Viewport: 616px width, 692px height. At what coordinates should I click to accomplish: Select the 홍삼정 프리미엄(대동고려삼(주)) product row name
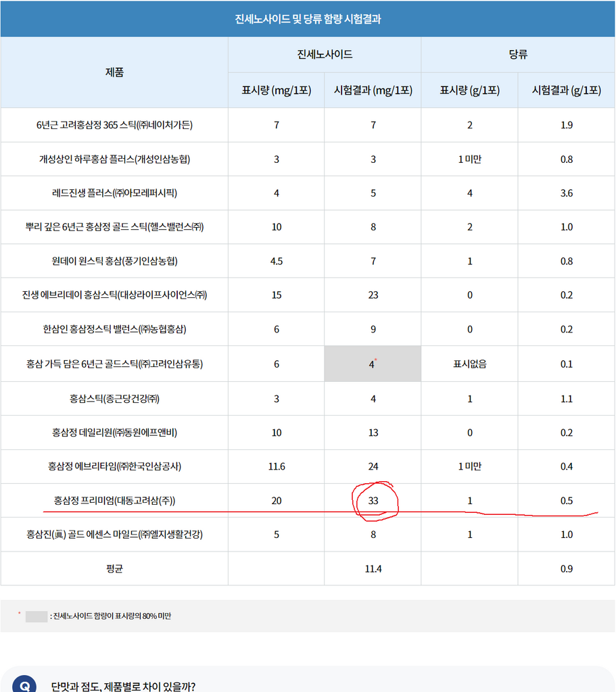pos(114,501)
